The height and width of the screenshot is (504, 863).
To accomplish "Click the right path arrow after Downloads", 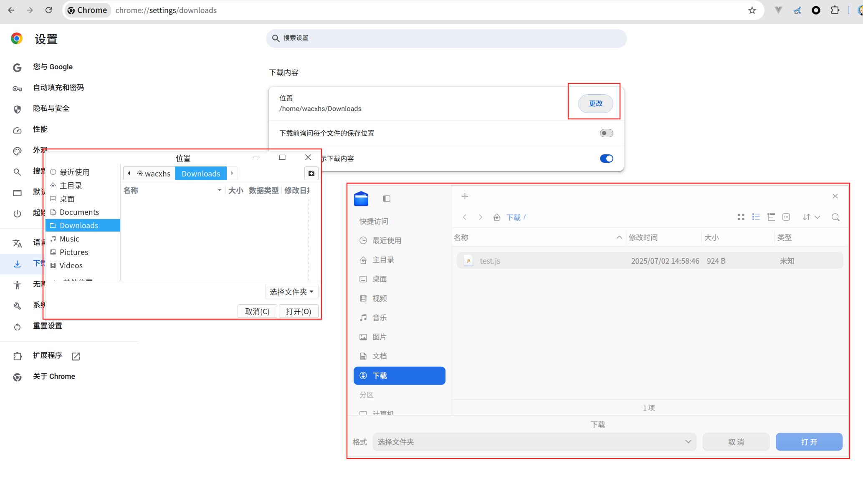I will tap(232, 174).
